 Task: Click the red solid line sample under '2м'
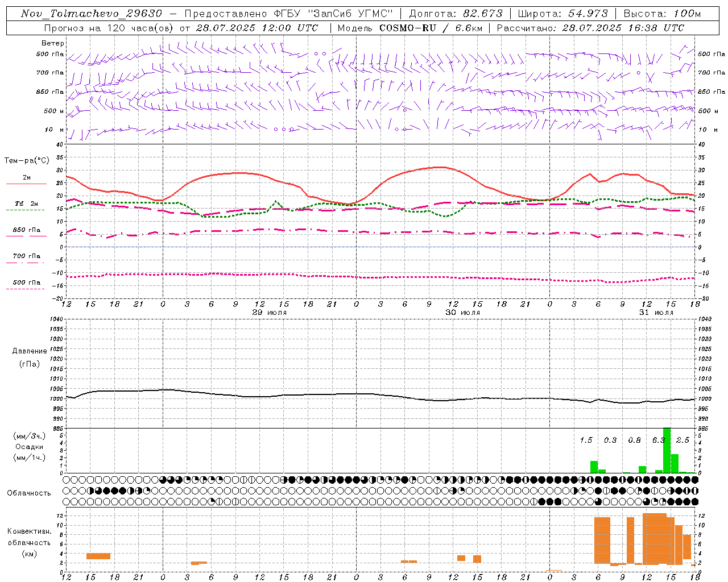pyautogui.click(x=26, y=184)
